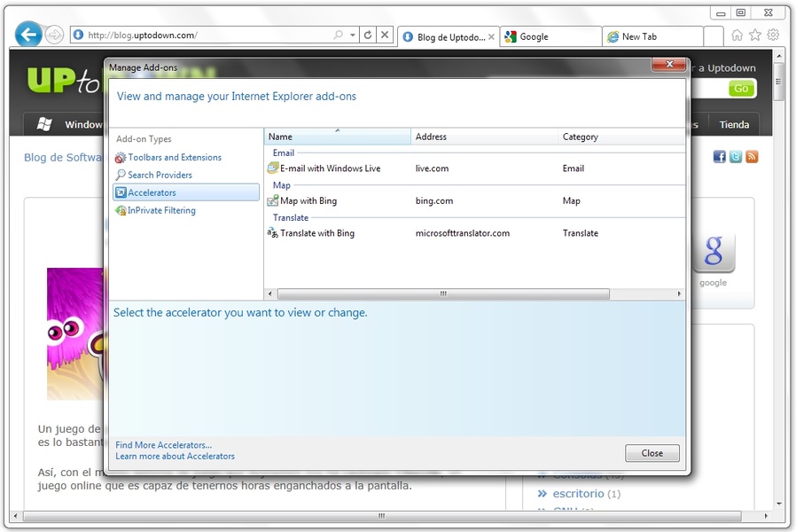Sort list by Name column header
Viewport: 796px width, 532px height.
337,137
